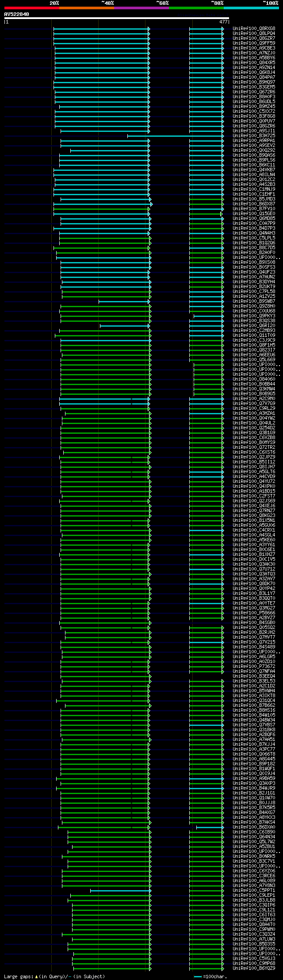283x980 pixels.
Task: Select hit label UniRef100_Q672R6
Action: (254, 92)
